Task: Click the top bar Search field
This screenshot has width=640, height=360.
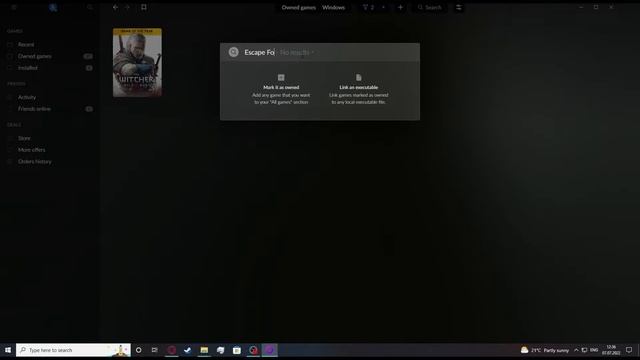Action: coord(429,7)
